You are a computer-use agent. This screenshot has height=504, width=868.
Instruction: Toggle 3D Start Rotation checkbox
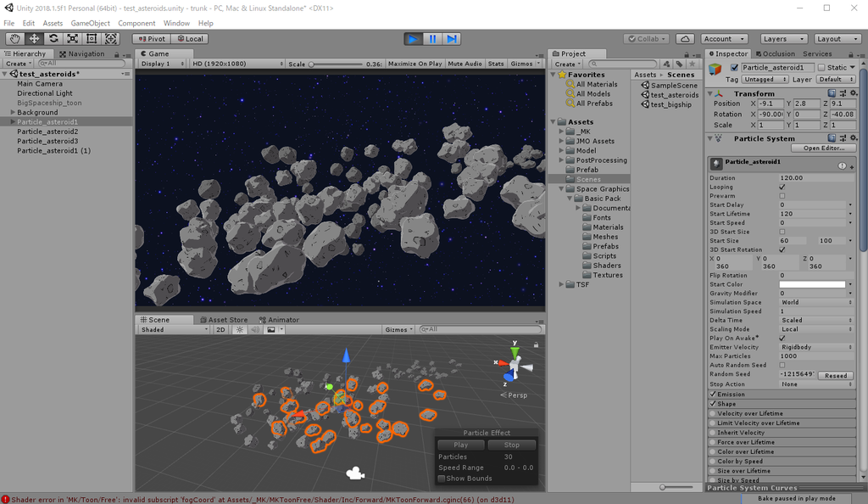(782, 249)
